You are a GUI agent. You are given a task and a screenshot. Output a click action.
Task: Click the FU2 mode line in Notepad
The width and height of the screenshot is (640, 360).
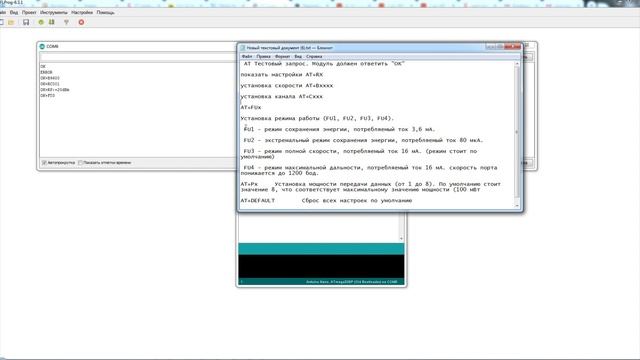363,140
